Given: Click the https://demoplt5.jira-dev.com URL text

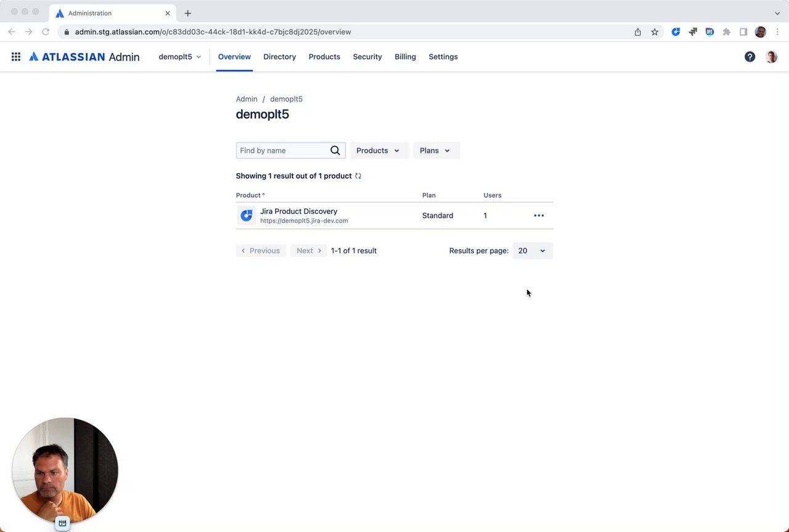Looking at the screenshot, I should point(304,221).
